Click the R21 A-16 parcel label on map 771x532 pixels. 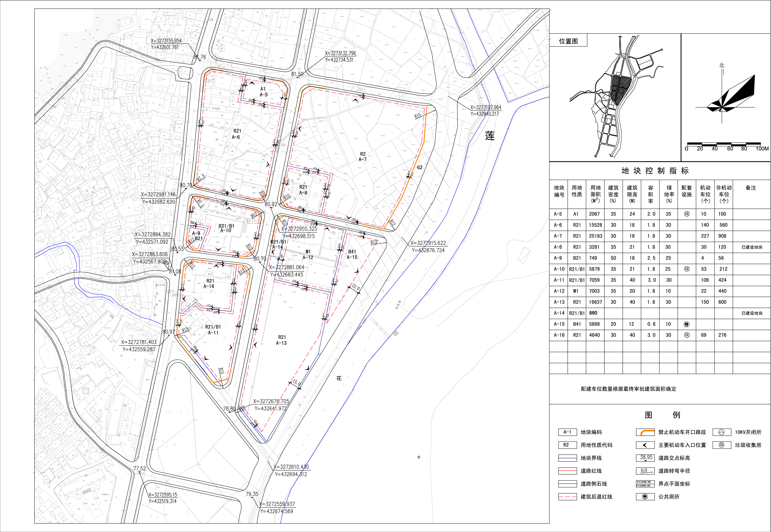(210, 283)
